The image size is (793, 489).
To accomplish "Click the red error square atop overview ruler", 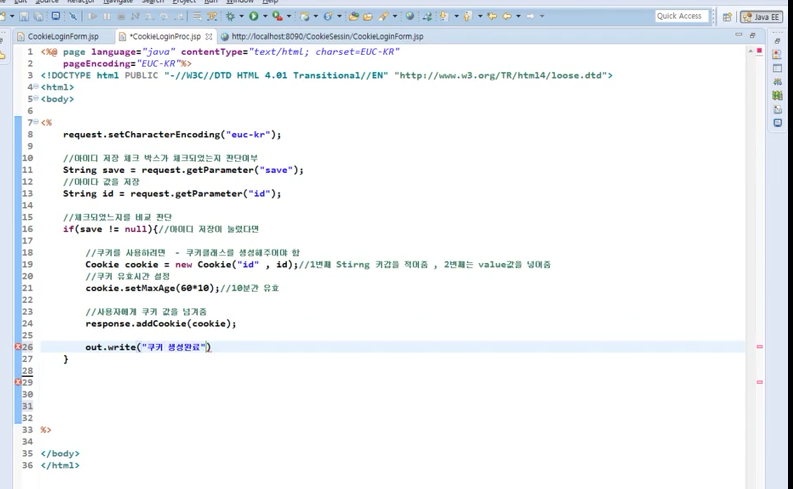I will [x=759, y=51].
